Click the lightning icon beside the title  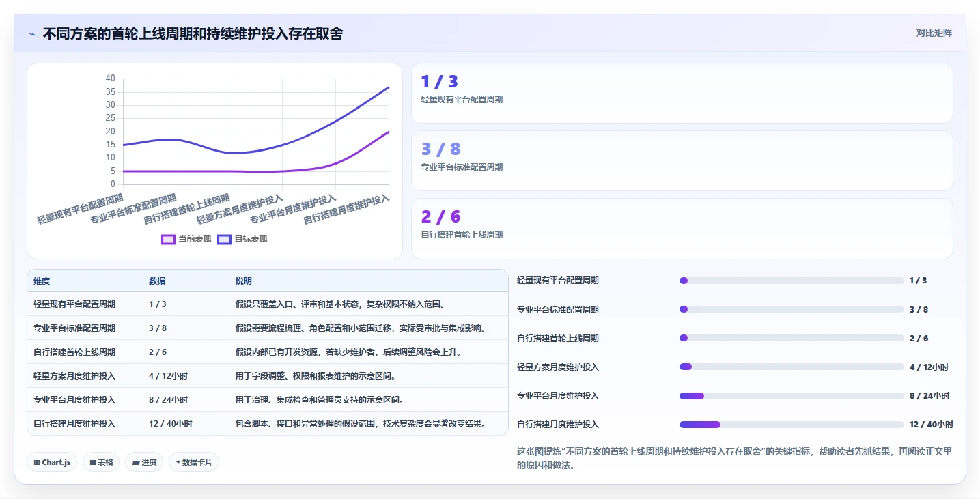pyautogui.click(x=32, y=34)
